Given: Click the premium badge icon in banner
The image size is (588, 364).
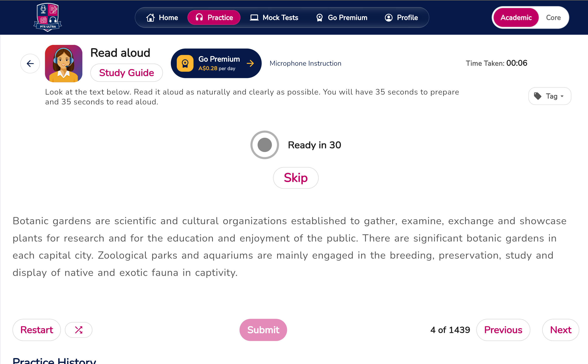Looking at the screenshot, I should (x=185, y=63).
